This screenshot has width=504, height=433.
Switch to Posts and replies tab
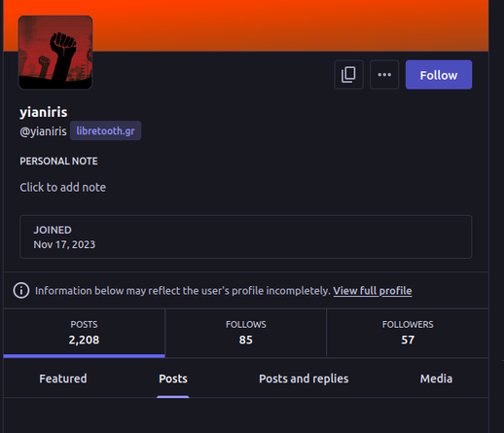pos(304,379)
